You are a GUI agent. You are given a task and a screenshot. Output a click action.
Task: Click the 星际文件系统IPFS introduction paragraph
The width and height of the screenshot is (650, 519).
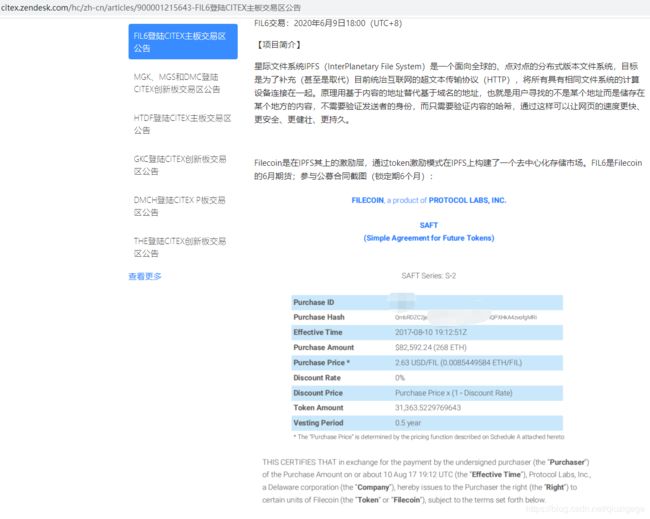[x=449, y=93]
